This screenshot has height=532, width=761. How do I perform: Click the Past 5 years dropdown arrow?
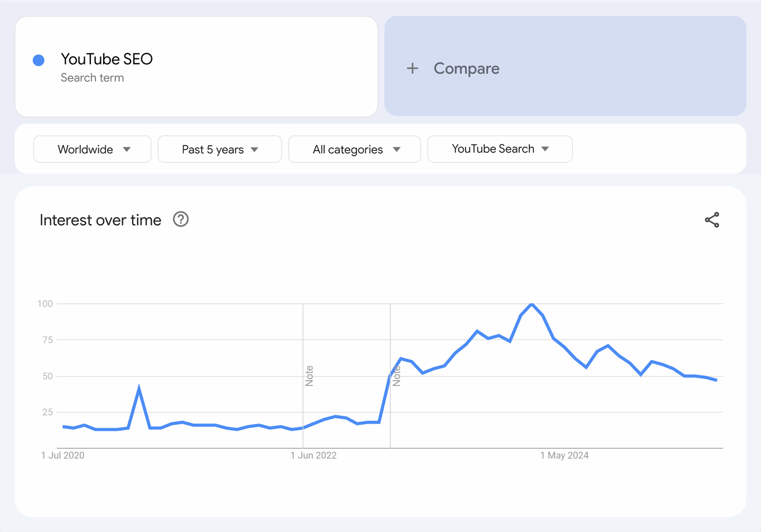254,149
